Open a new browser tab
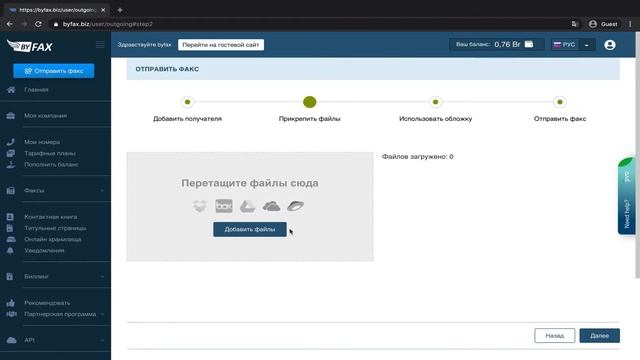Screen dimensions: 640x360 [x=120, y=10]
